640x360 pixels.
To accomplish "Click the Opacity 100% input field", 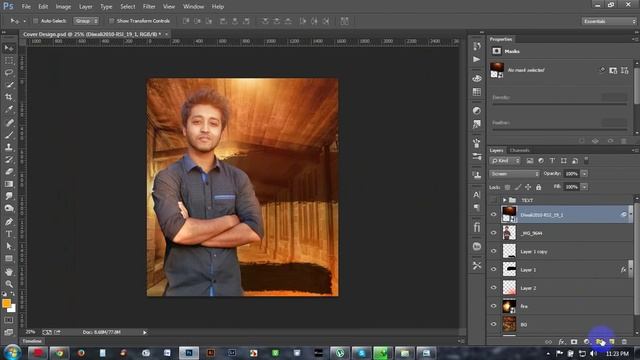I will [x=572, y=174].
